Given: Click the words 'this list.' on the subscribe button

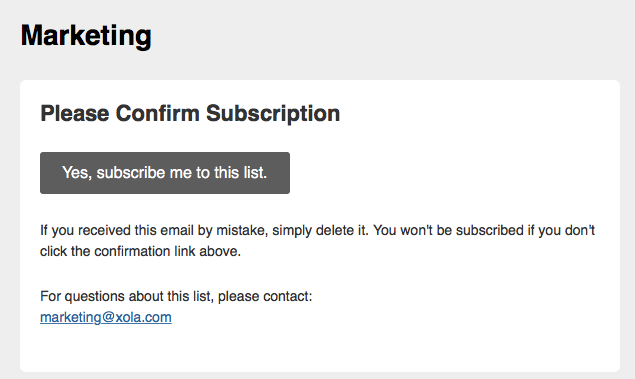Looking at the screenshot, I should click(241, 173).
